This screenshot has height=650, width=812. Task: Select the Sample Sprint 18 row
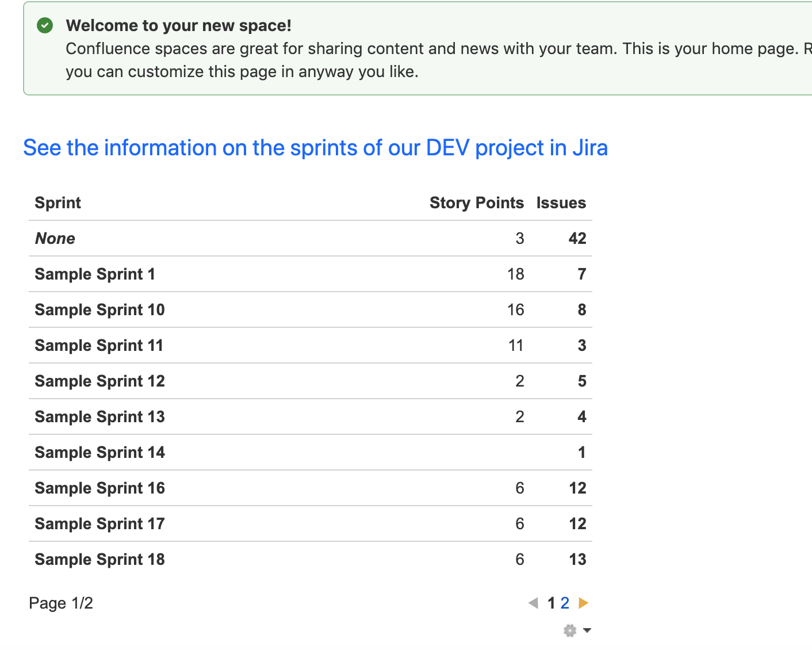pos(99,559)
